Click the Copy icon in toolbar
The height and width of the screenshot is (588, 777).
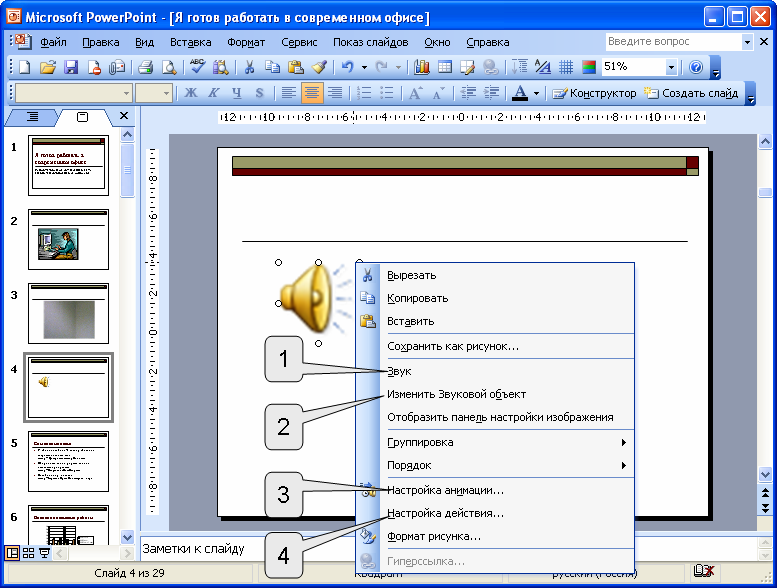point(272,67)
